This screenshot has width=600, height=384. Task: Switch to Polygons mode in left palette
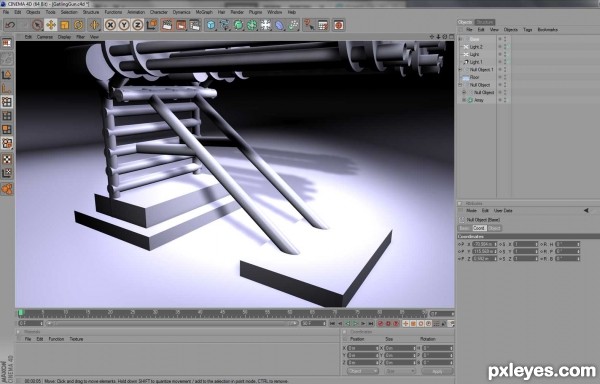[x=7, y=130]
